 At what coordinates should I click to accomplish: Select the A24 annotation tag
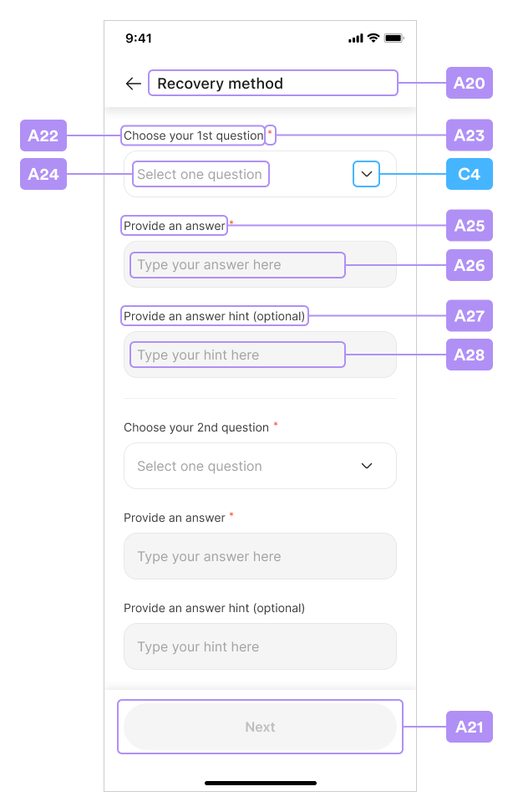pyautogui.click(x=43, y=174)
